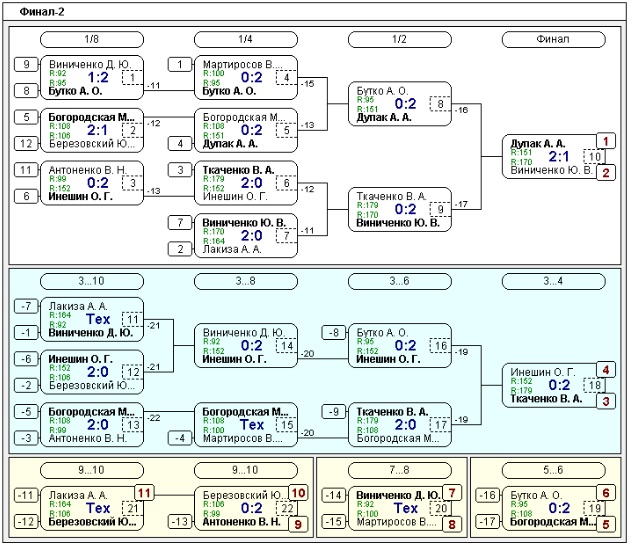Click seed box 2 left of Лакиза in 1/4

[x=180, y=249]
